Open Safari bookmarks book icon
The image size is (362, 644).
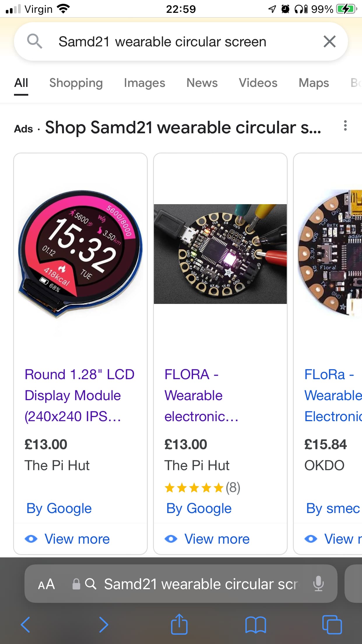tap(256, 625)
